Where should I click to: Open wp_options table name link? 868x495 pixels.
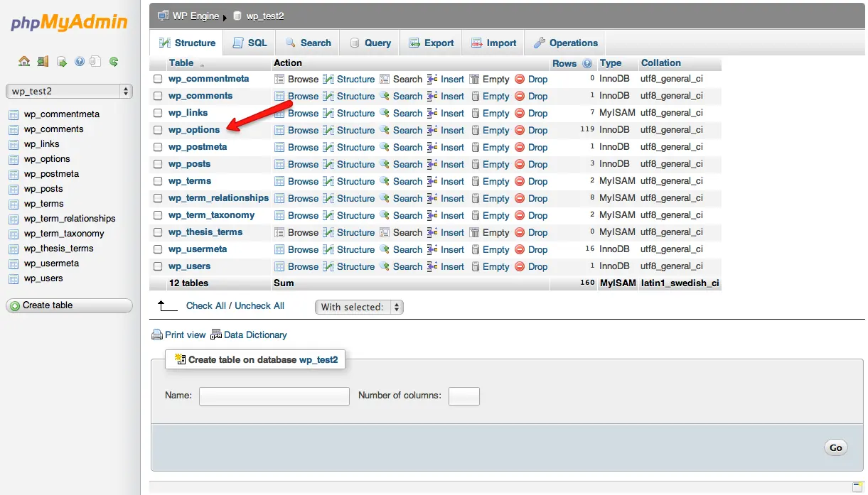[x=194, y=130]
